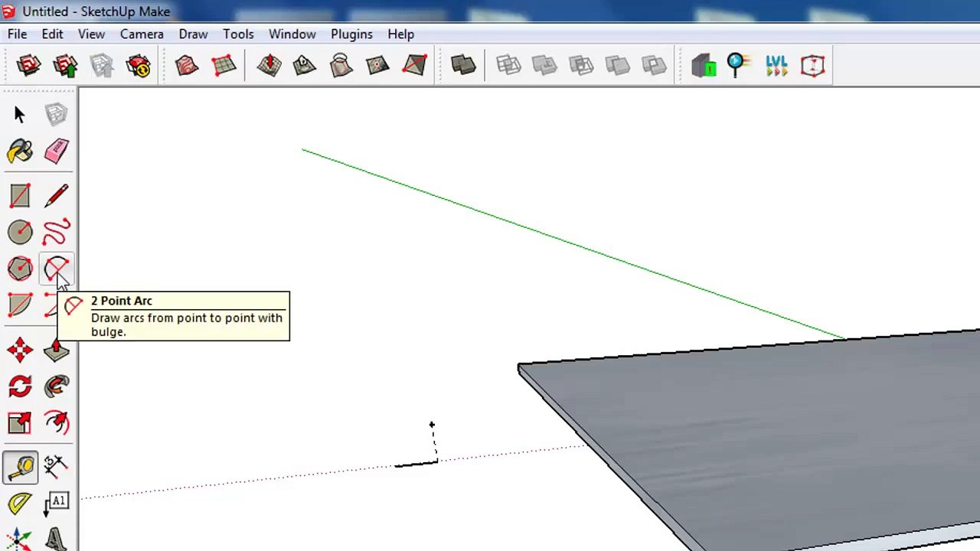Click the Share Model upload icon
Image resolution: width=980 pixels, height=551 pixels.
66,66
